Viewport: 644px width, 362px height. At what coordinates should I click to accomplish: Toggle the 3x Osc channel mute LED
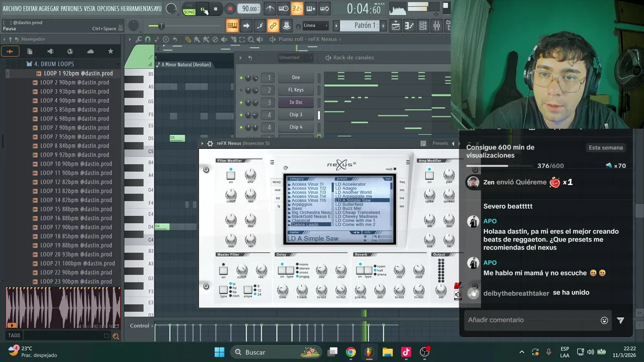pos(241,103)
